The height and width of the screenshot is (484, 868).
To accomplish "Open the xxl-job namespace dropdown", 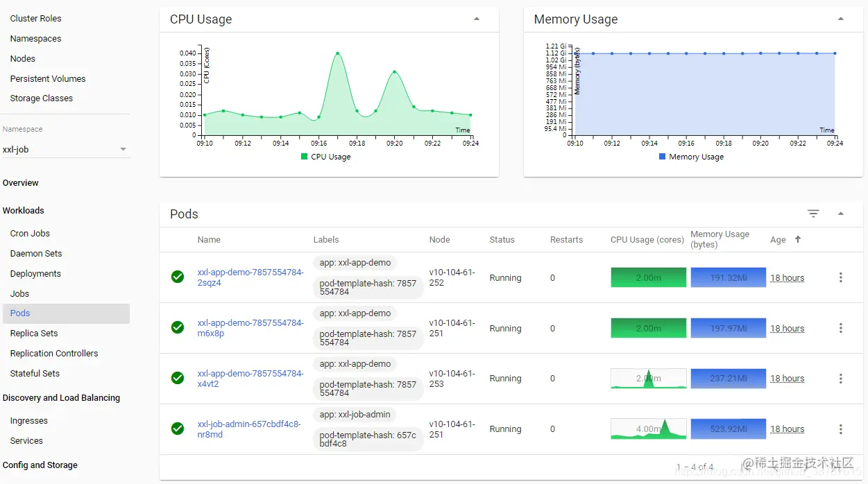I will 66,149.
